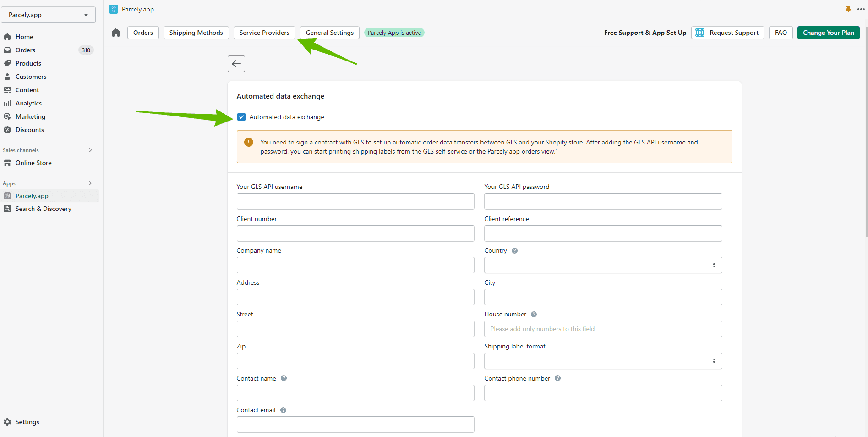
Task: Open the Shipping label format dropdown
Action: 603,361
